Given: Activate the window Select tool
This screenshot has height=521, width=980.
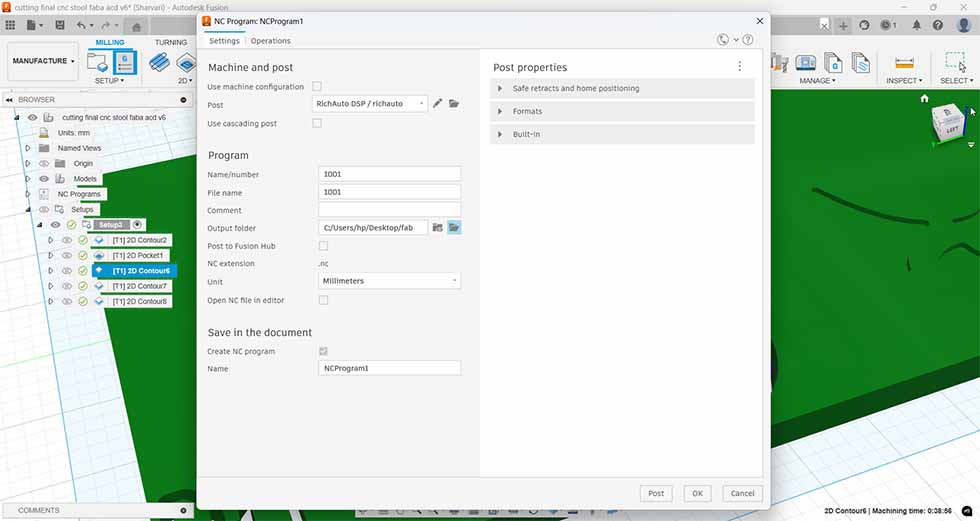Looking at the screenshot, I should (956, 61).
